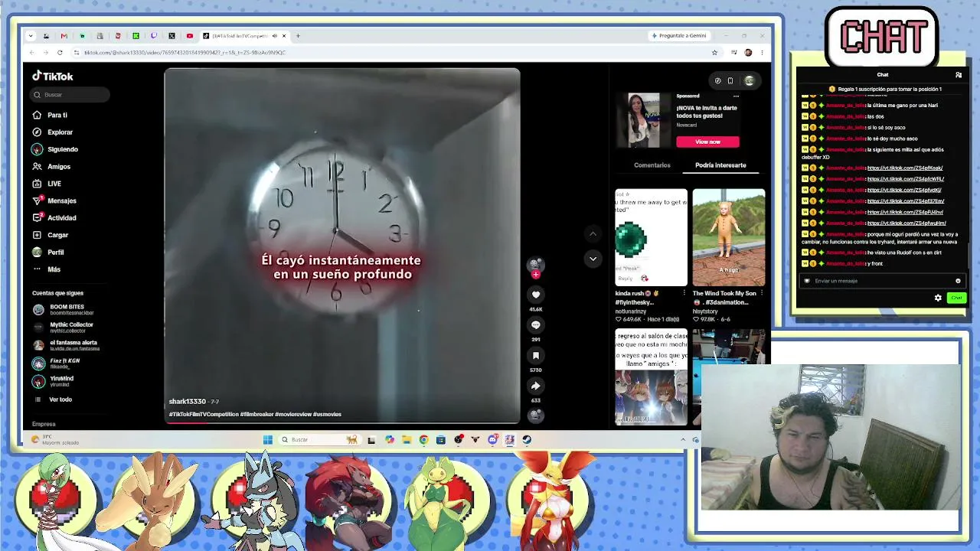Switch to the Comentarios tab
The image size is (980, 551).
652,165
